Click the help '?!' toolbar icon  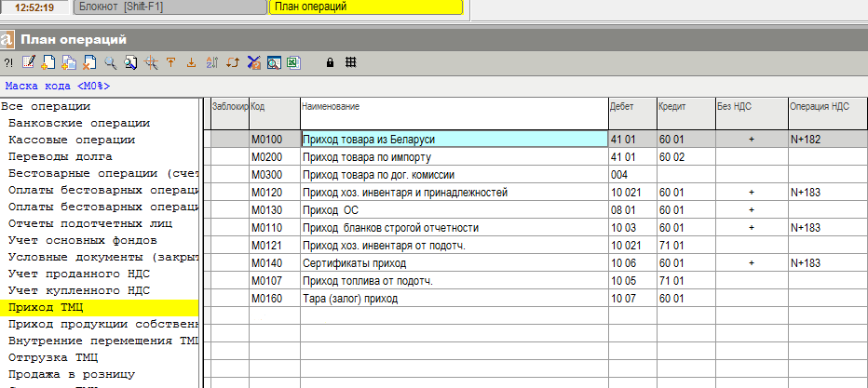(x=8, y=63)
